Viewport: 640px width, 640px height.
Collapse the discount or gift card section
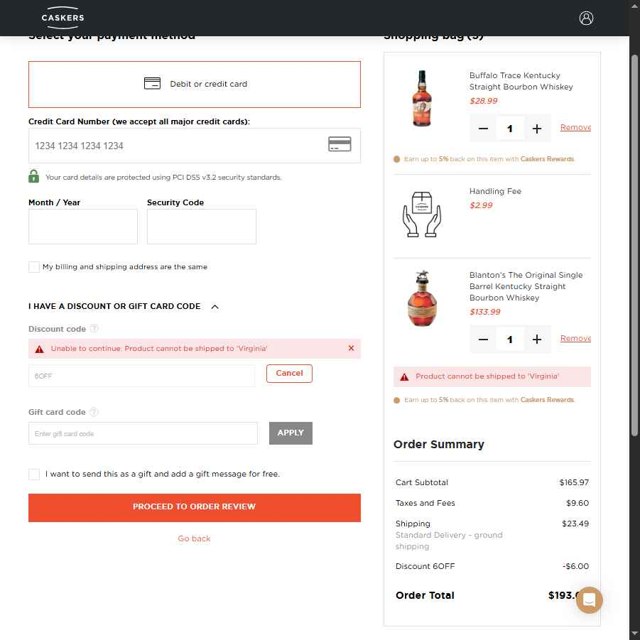coord(215,307)
